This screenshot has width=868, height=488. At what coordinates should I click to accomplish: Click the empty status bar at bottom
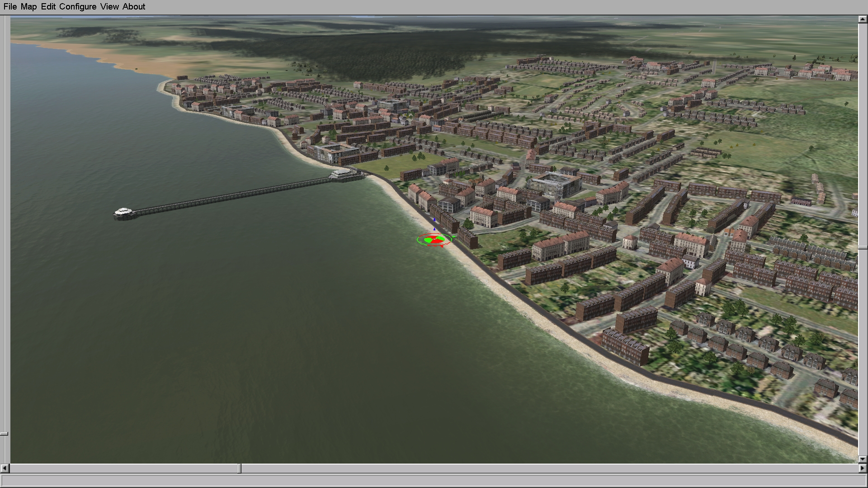pyautogui.click(x=434, y=481)
